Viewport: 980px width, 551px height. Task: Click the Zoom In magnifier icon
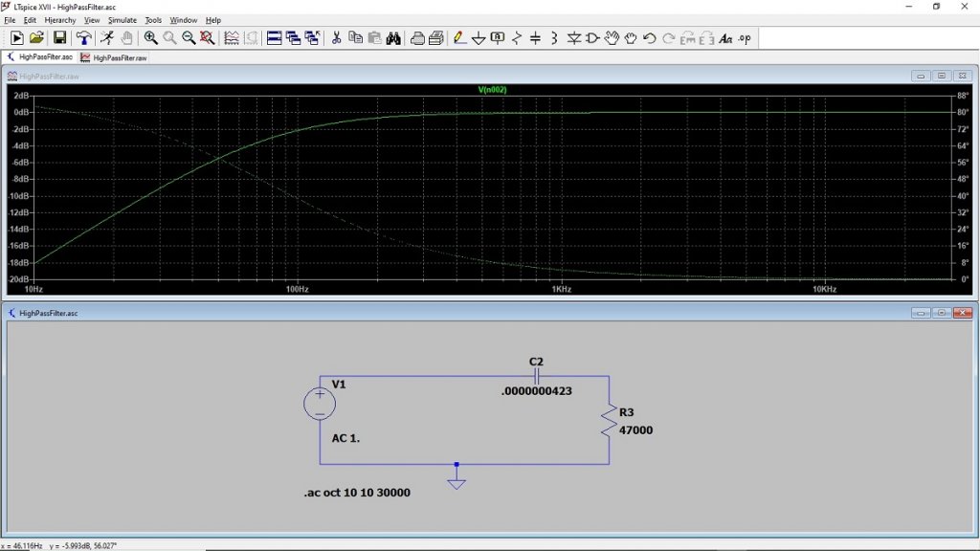(150, 38)
